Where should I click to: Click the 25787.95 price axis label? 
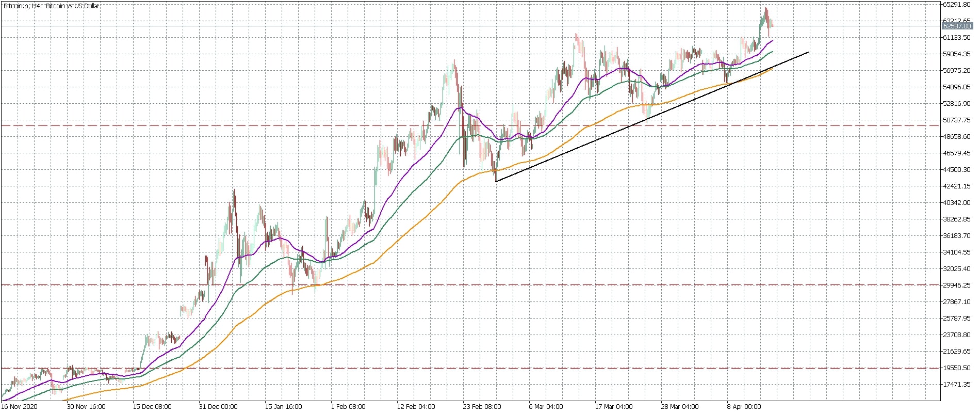click(x=957, y=319)
